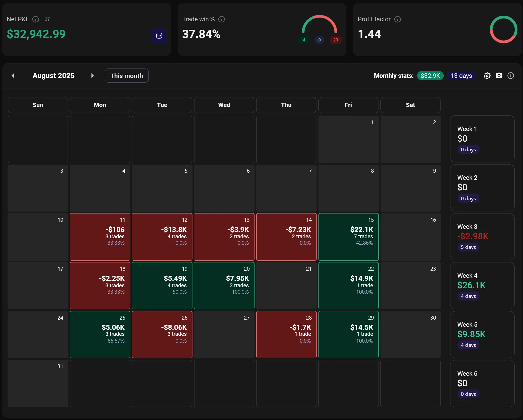Image resolution: width=523 pixels, height=420 pixels.
Task: Click the 13 days monthly badge
Action: pos(461,76)
